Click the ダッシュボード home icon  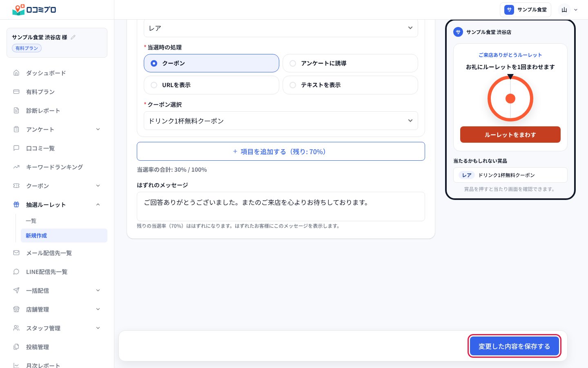click(16, 73)
